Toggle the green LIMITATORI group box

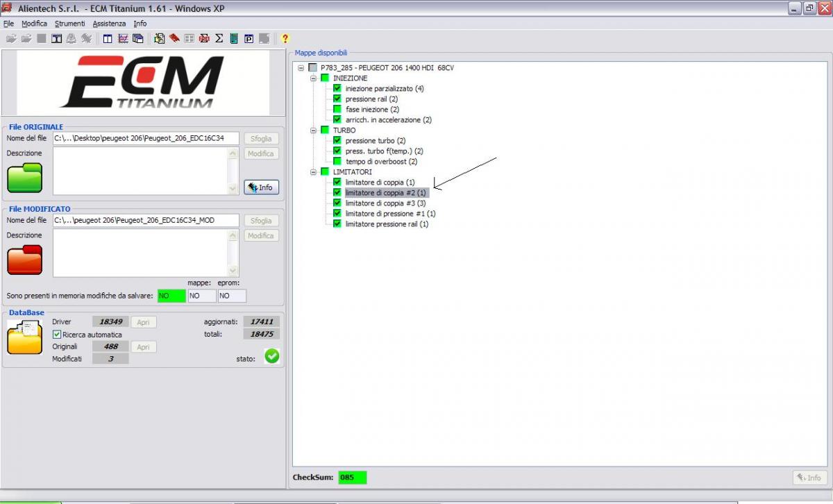(x=325, y=172)
